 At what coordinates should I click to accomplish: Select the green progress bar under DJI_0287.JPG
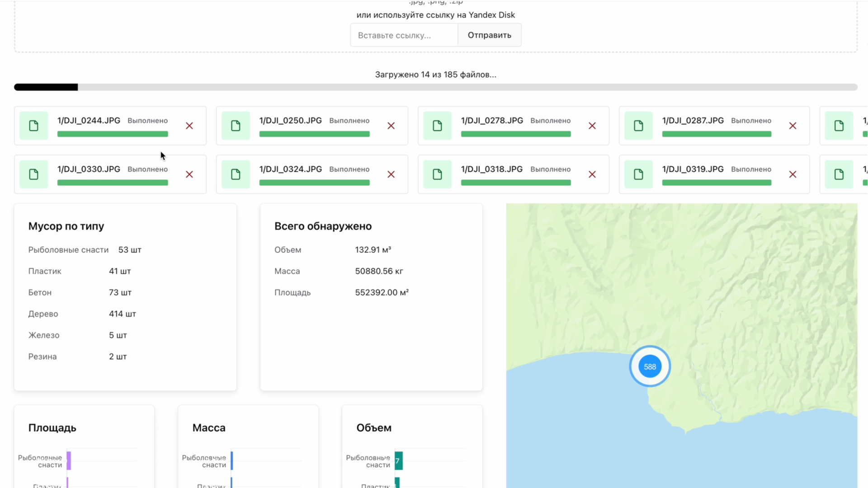717,134
